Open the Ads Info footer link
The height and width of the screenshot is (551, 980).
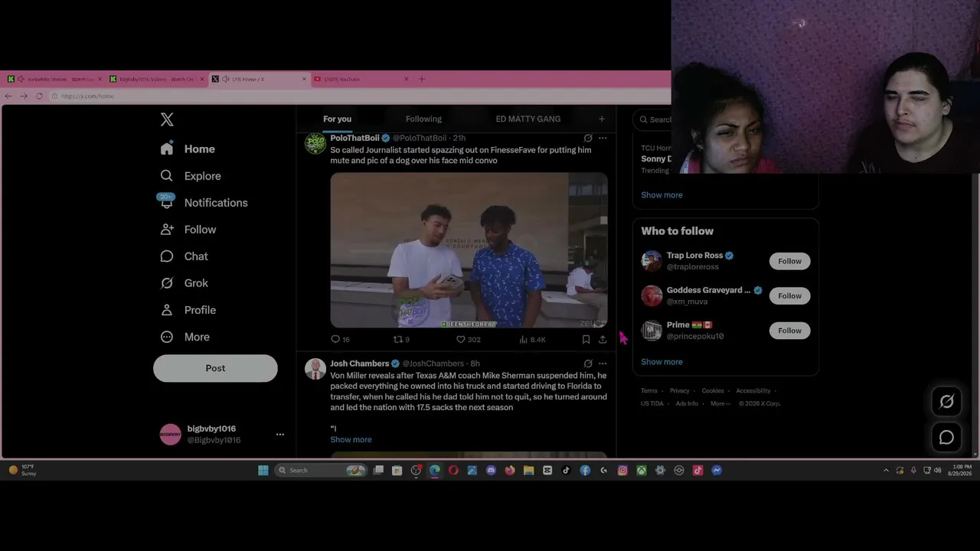tap(687, 404)
